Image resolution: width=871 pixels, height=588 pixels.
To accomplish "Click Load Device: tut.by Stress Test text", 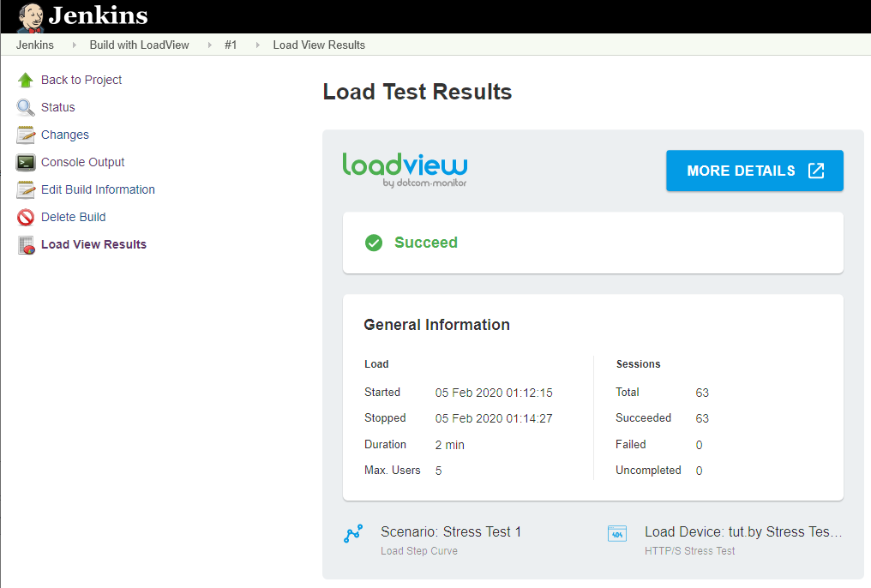I will pos(743,532).
